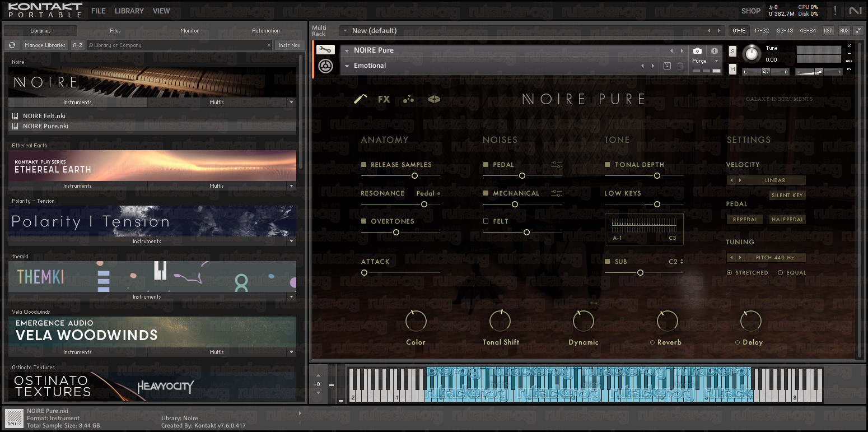Go to next snapshot beside Emotional
The height and width of the screenshot is (432, 868).
(x=653, y=66)
